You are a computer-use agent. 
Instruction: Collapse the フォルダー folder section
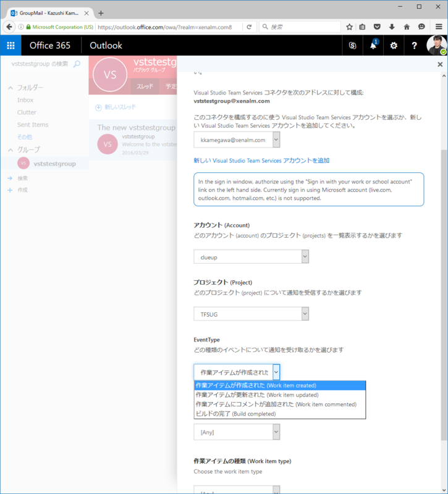pyautogui.click(x=11, y=88)
